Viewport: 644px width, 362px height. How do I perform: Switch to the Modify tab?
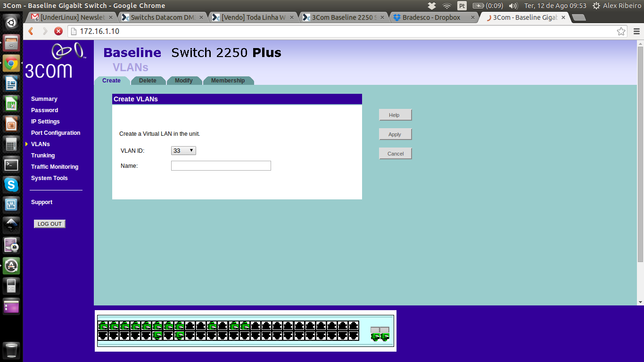(184, 81)
